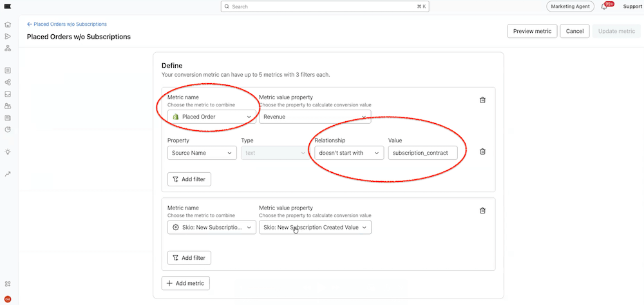Open the Revenue metric value property field
The width and height of the screenshot is (644, 305).
(315, 117)
